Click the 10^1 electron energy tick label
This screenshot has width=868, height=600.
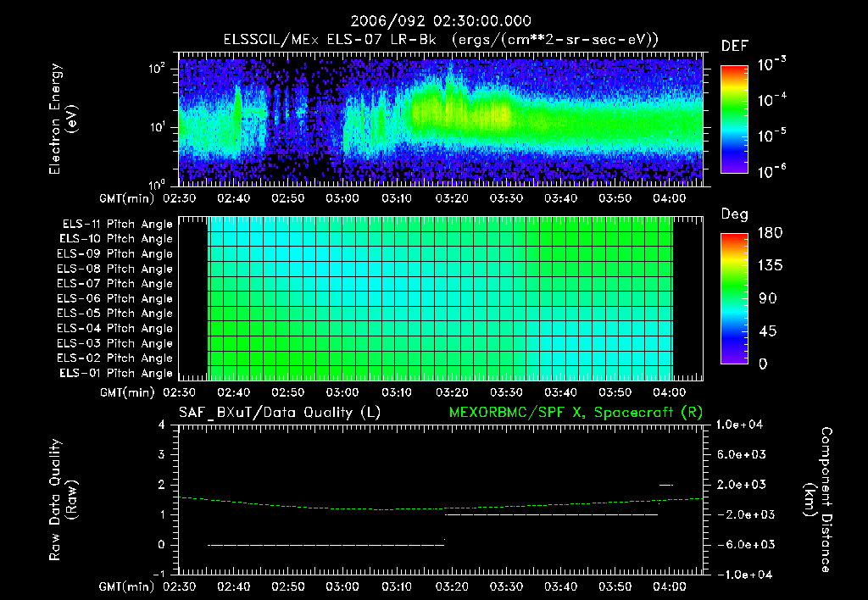point(157,127)
